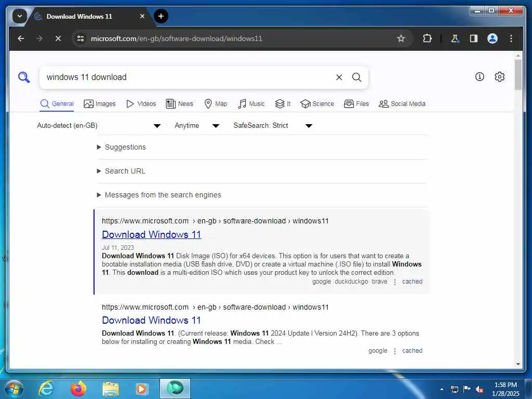The height and width of the screenshot is (399, 532).
Task: Open three-dot options on first result
Action: [395, 282]
